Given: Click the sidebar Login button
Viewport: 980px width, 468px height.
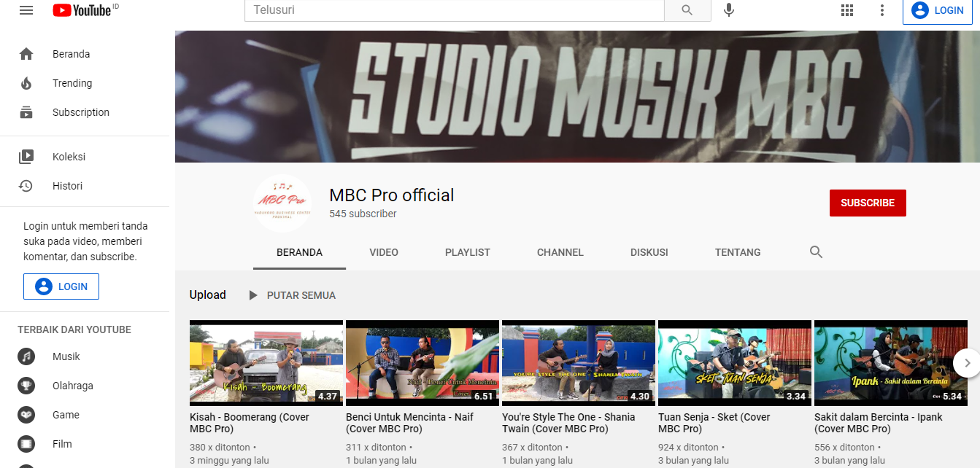Looking at the screenshot, I should (61, 286).
